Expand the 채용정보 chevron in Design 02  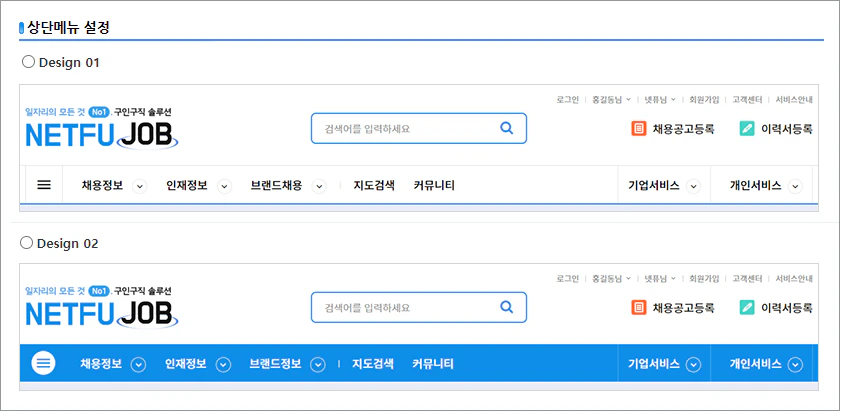coord(139,364)
